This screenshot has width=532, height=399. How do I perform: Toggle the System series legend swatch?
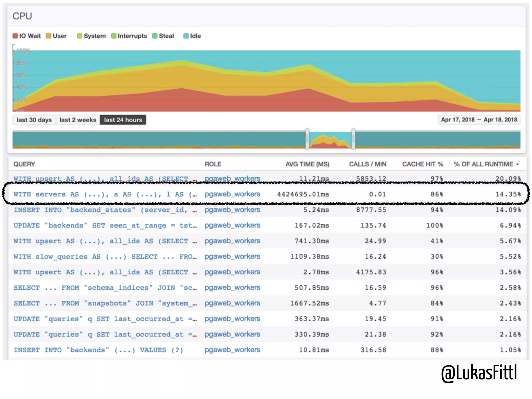[79, 36]
